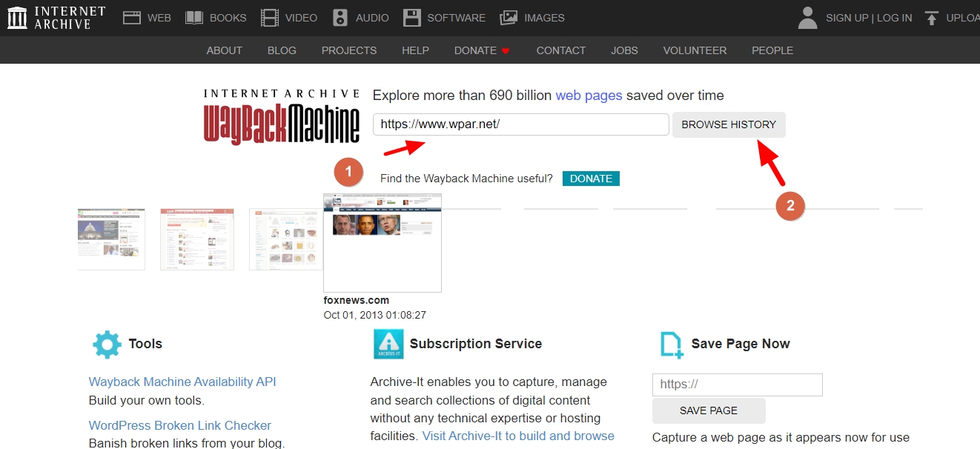
Task: Click the Archive-It subscription icon
Action: click(x=388, y=344)
